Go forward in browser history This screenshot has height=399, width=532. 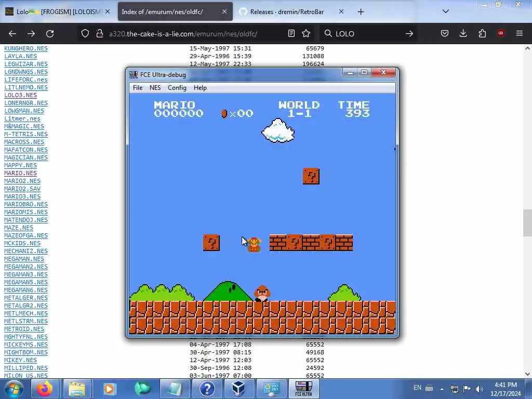tap(31, 34)
